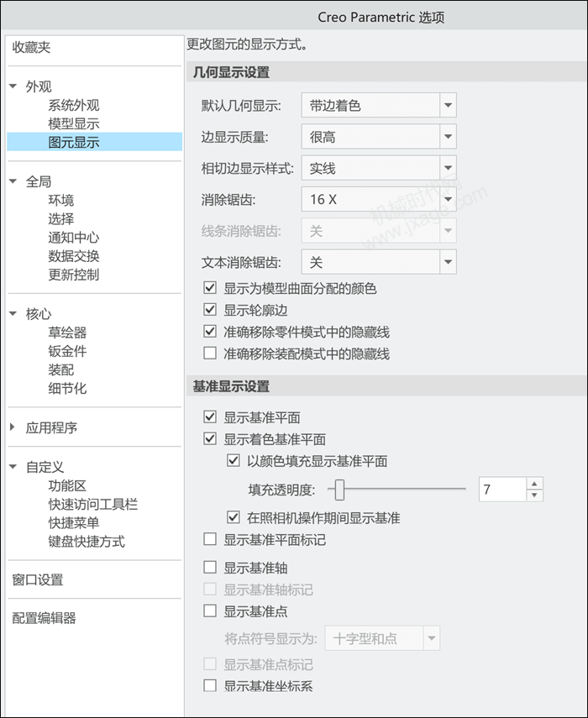The width and height of the screenshot is (588, 718).
Task: Go to 配置编辑器 page
Action: (x=44, y=618)
